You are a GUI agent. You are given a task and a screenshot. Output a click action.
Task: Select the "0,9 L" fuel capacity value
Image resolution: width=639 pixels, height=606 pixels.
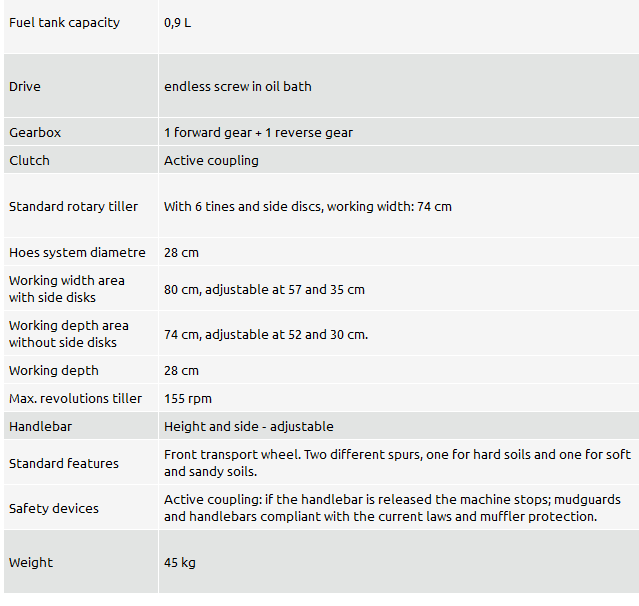177,23
